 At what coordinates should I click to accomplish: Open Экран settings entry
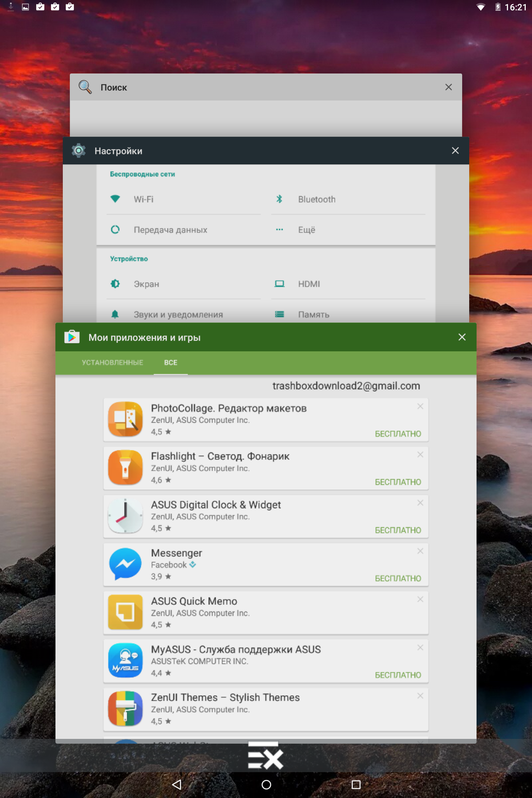point(184,284)
